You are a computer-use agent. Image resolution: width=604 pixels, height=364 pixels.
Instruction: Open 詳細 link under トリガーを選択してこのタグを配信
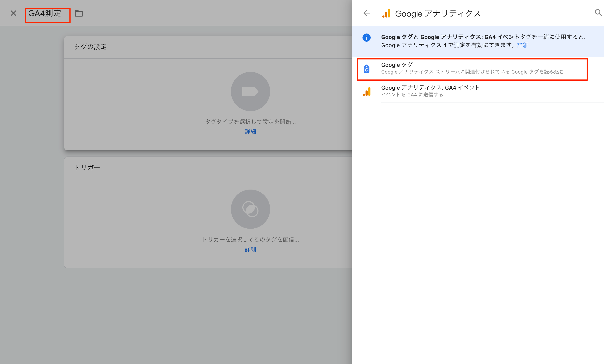(x=250, y=250)
